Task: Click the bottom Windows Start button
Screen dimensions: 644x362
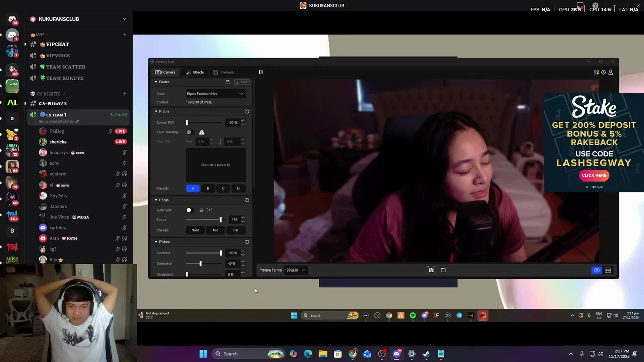Action: (203, 354)
